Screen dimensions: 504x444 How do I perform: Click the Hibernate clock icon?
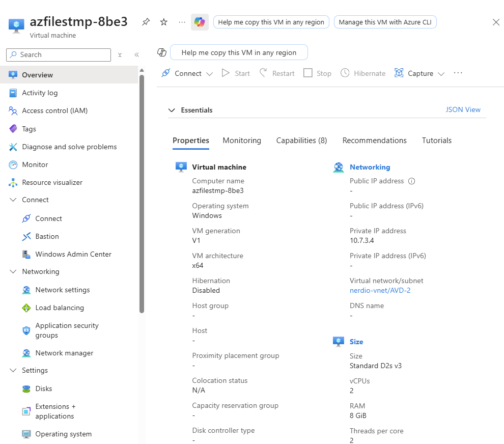(x=345, y=73)
